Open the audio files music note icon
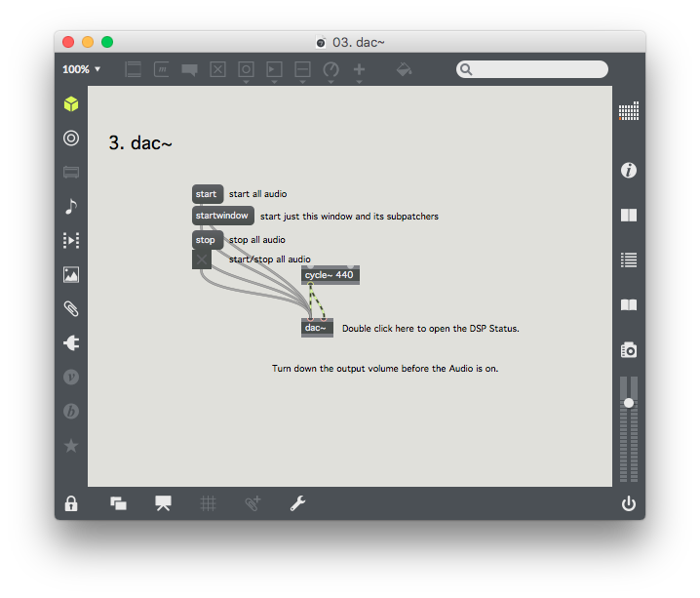 (x=71, y=207)
